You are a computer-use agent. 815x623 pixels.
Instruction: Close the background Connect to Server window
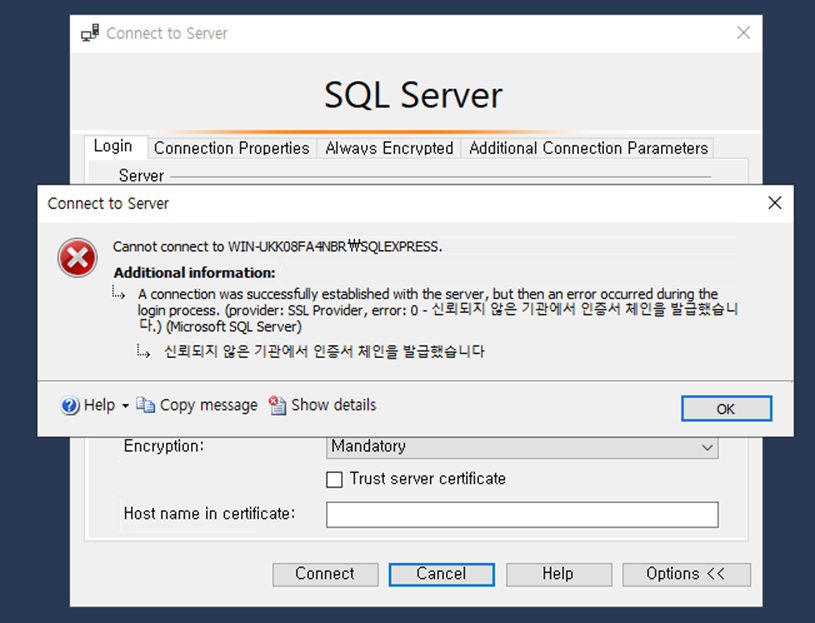tap(743, 33)
